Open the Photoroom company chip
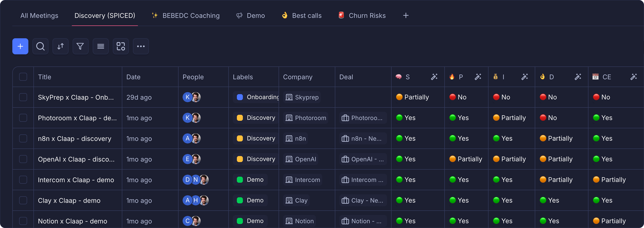Screen dimensions: 644x228 click(x=306, y=118)
